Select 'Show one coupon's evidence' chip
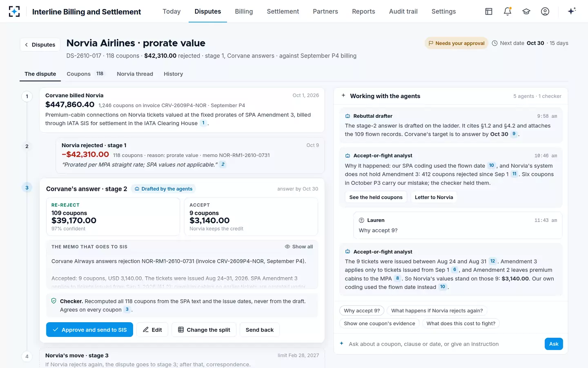588x368 pixels. 379,323
